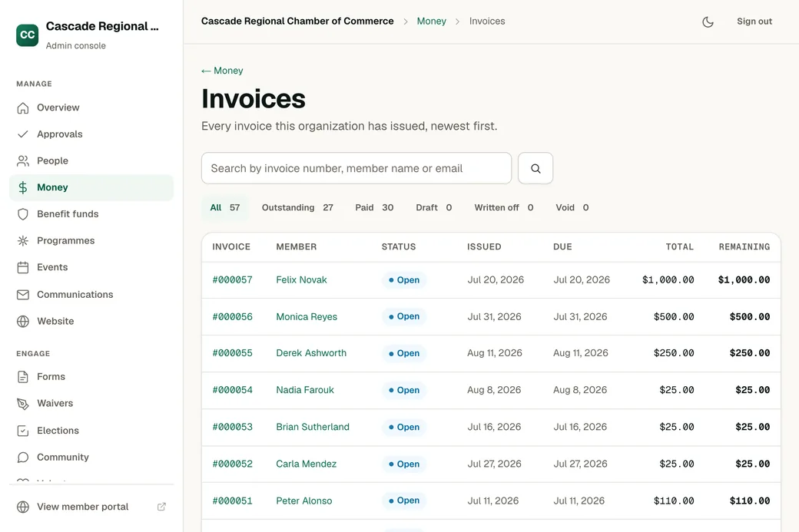Screen dimensions: 799x532
Task: Open the Overview page
Action: coord(91,107)
